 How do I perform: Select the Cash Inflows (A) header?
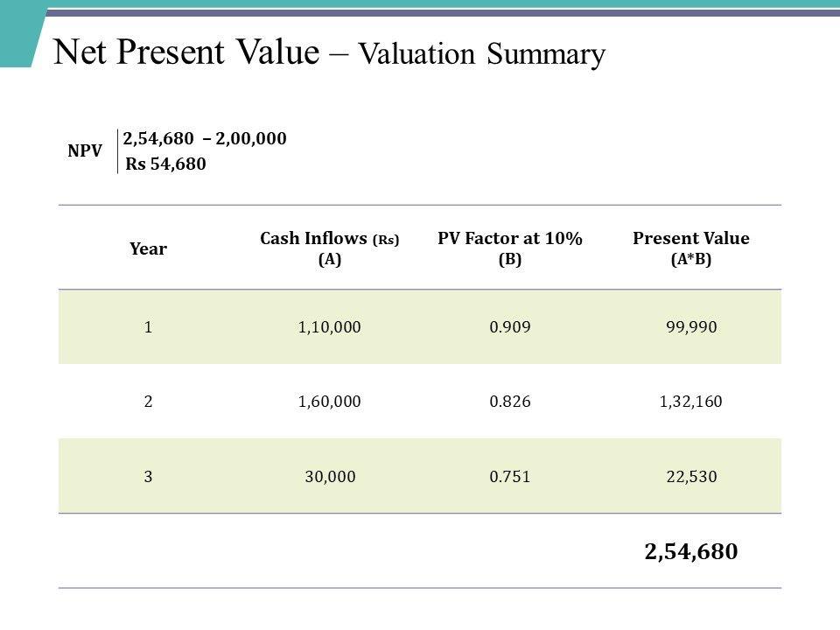pyautogui.click(x=330, y=248)
